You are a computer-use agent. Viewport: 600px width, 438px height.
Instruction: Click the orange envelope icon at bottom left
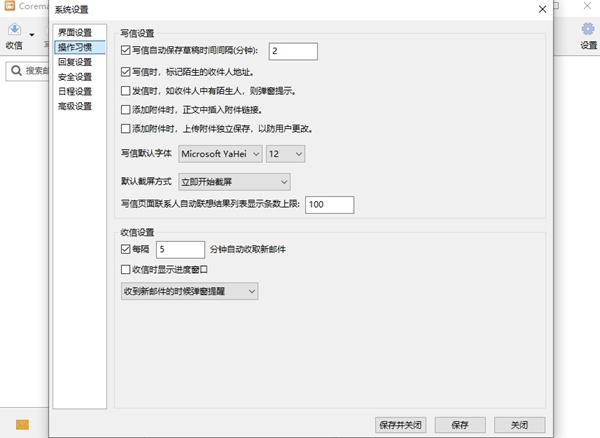(x=22, y=425)
